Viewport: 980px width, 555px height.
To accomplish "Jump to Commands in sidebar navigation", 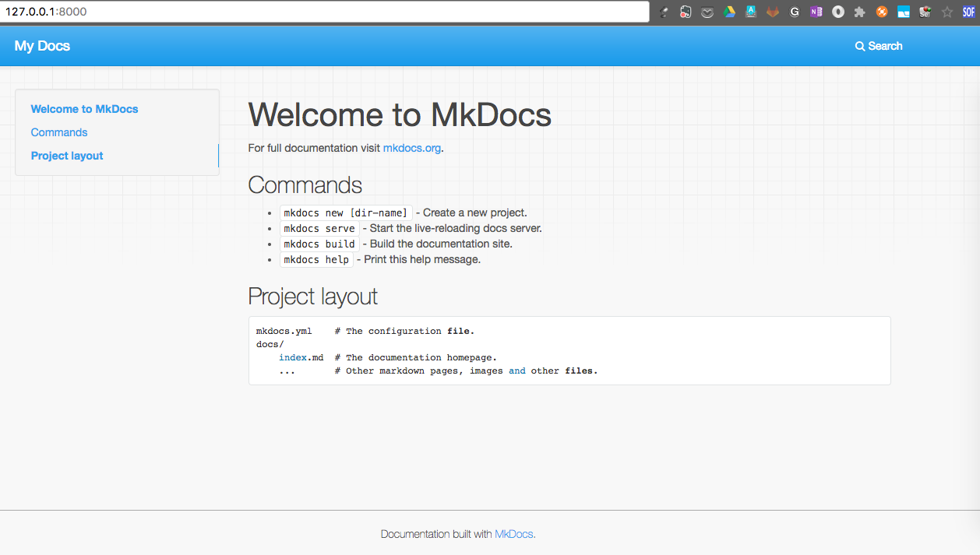I will click(x=59, y=132).
